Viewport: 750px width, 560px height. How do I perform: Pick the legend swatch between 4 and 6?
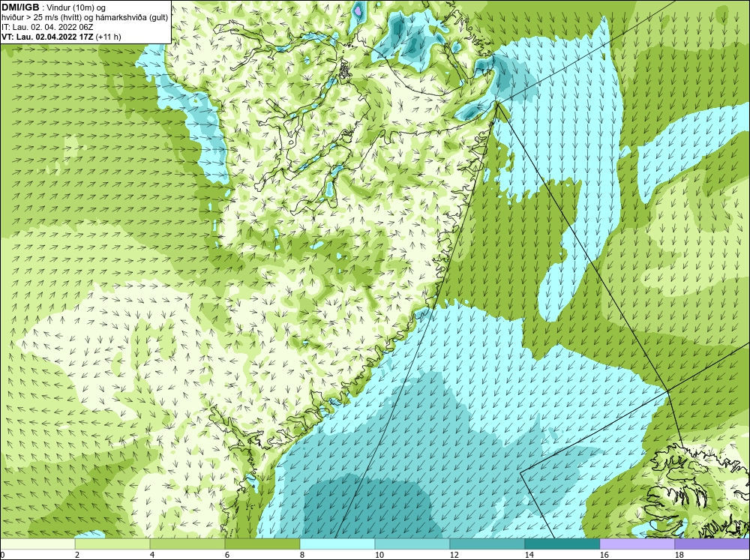pyautogui.click(x=187, y=544)
